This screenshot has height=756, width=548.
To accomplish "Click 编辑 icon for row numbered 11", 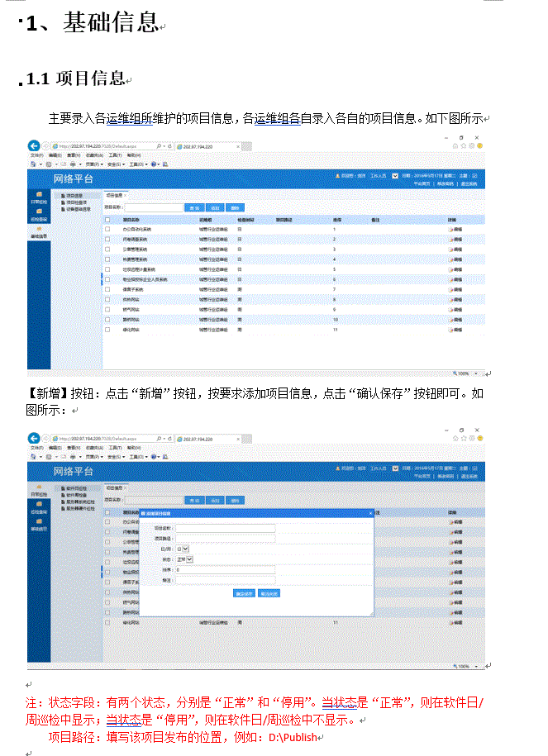I will [x=455, y=330].
